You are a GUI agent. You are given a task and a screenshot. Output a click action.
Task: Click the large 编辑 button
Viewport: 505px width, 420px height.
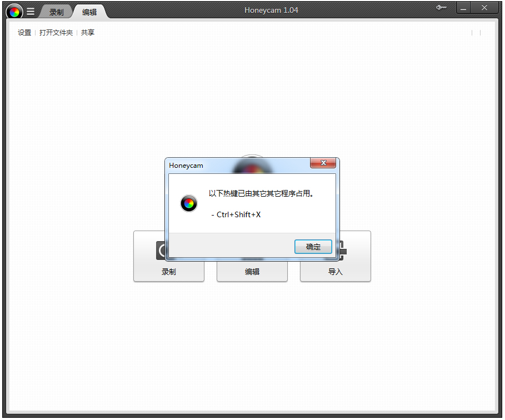click(x=252, y=271)
